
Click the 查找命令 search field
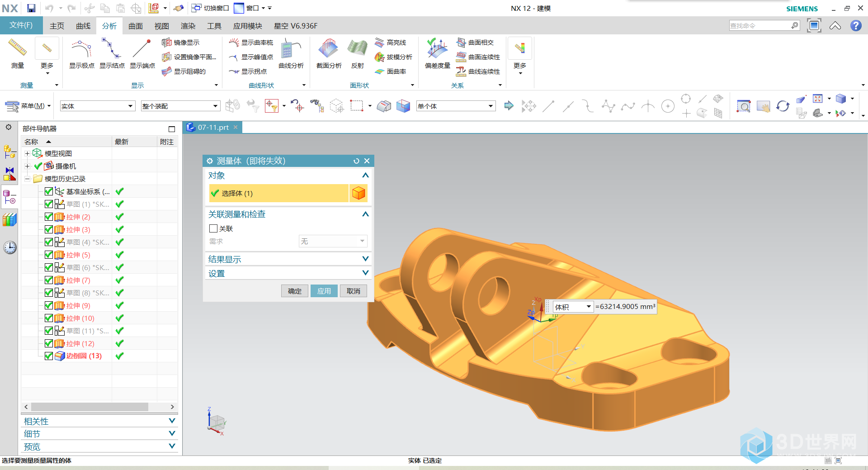click(x=764, y=26)
